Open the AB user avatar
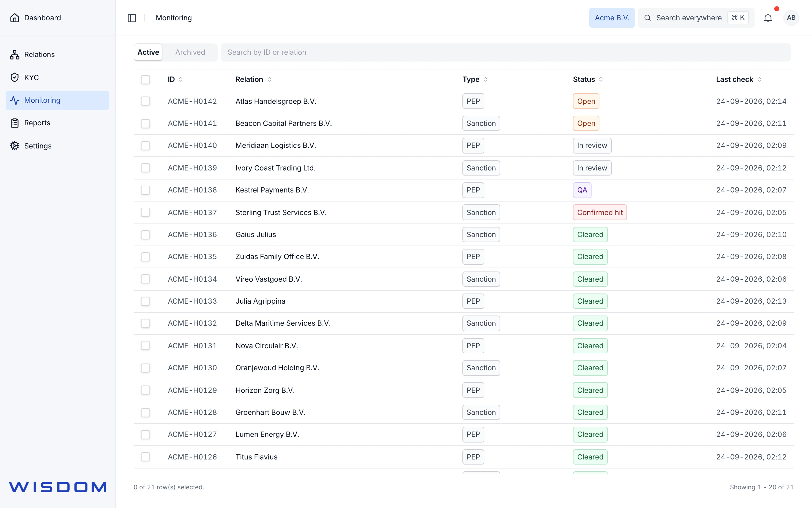 [x=791, y=17]
